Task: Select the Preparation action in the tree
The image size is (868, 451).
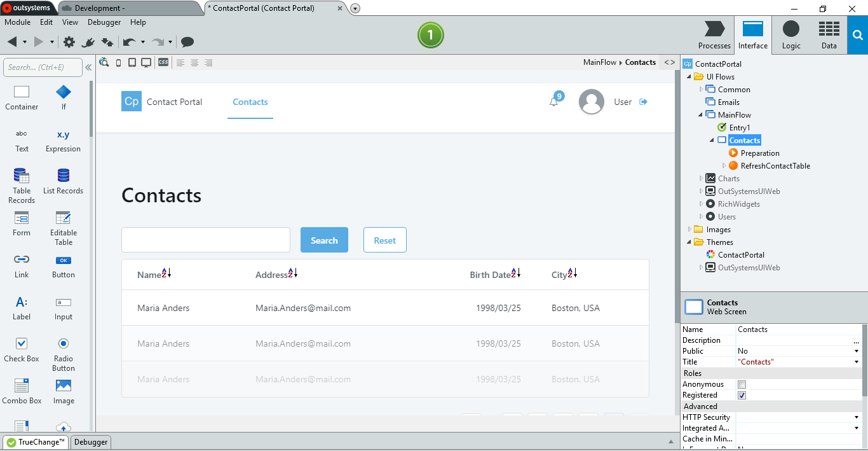Action: point(759,153)
